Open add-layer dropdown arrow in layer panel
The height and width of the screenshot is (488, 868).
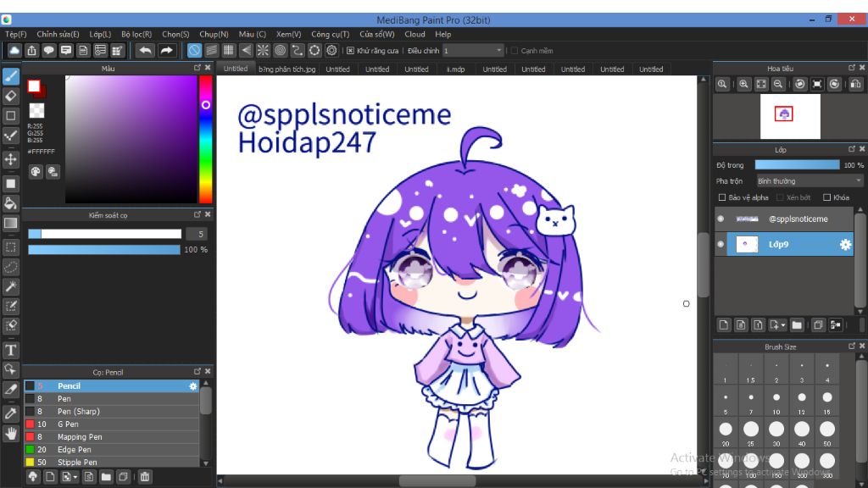click(782, 325)
